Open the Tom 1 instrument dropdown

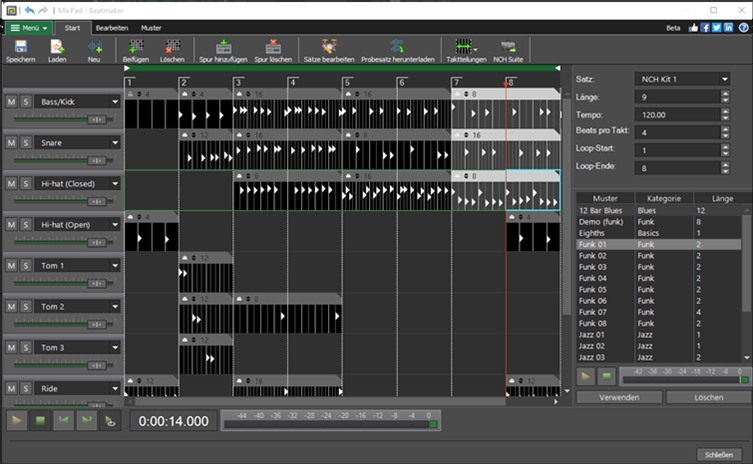pos(115,266)
